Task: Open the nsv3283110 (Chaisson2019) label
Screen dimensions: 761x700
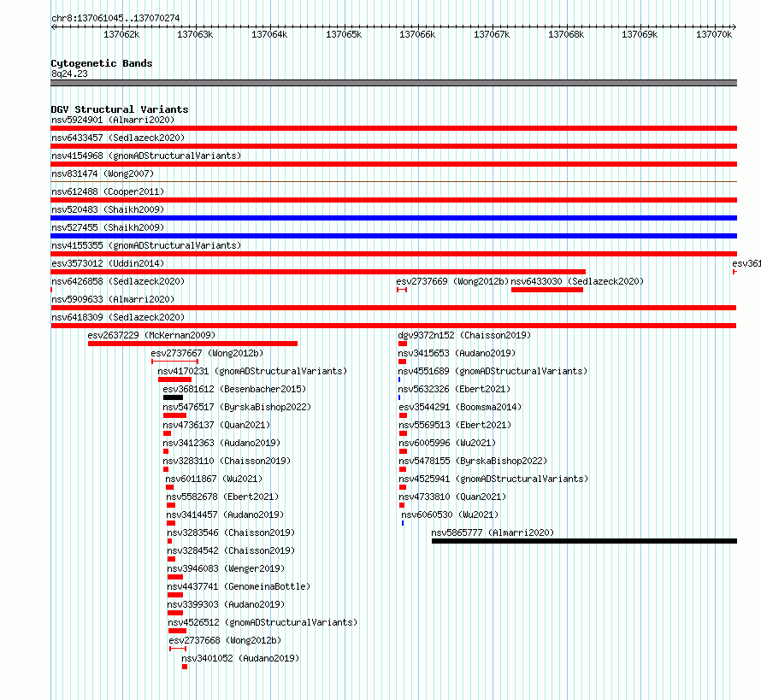Action: pos(227,461)
